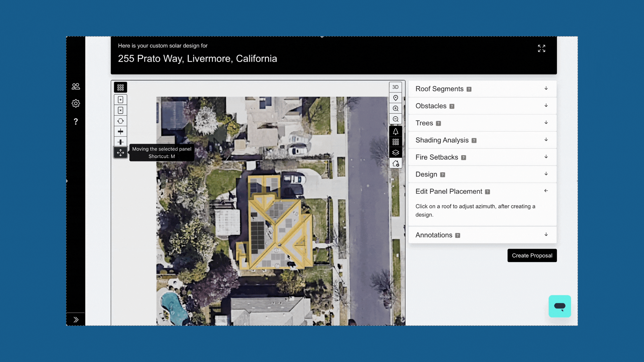The width and height of the screenshot is (644, 362).
Task: Click the remove panel tool
Action: coord(120,110)
